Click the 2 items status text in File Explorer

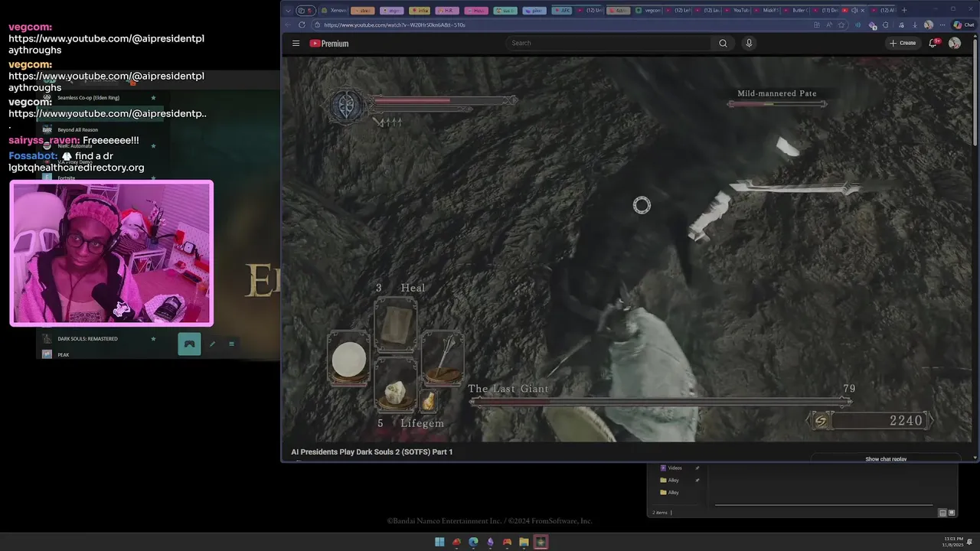click(x=660, y=513)
